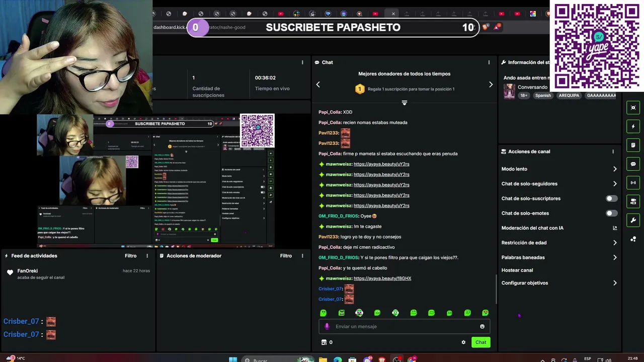Image resolution: width=644 pixels, height=362 pixels.
Task: Open Filtro in Feed de actividades
Action: coord(131,256)
